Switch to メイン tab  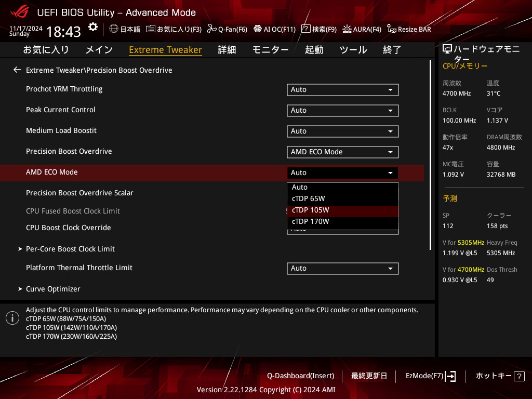[99, 49]
